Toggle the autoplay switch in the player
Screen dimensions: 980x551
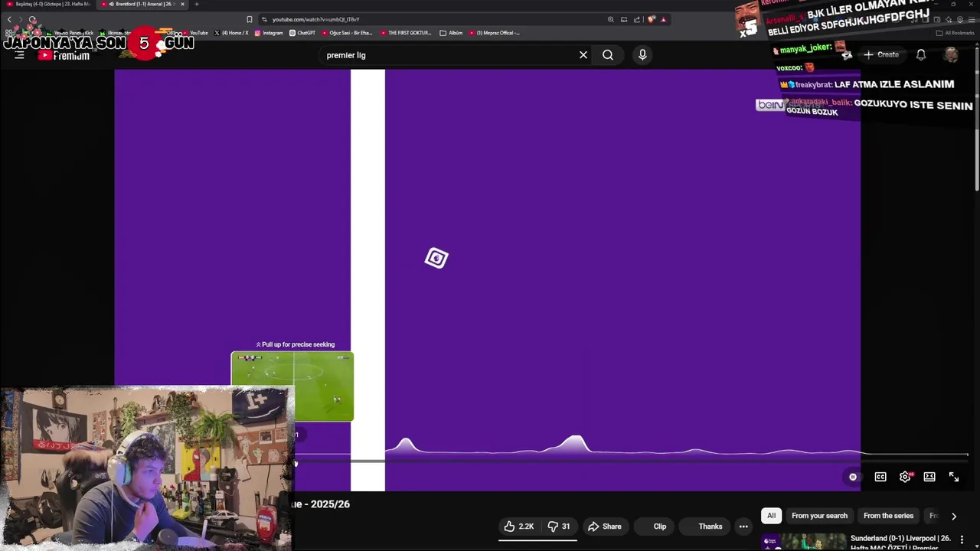point(852,477)
